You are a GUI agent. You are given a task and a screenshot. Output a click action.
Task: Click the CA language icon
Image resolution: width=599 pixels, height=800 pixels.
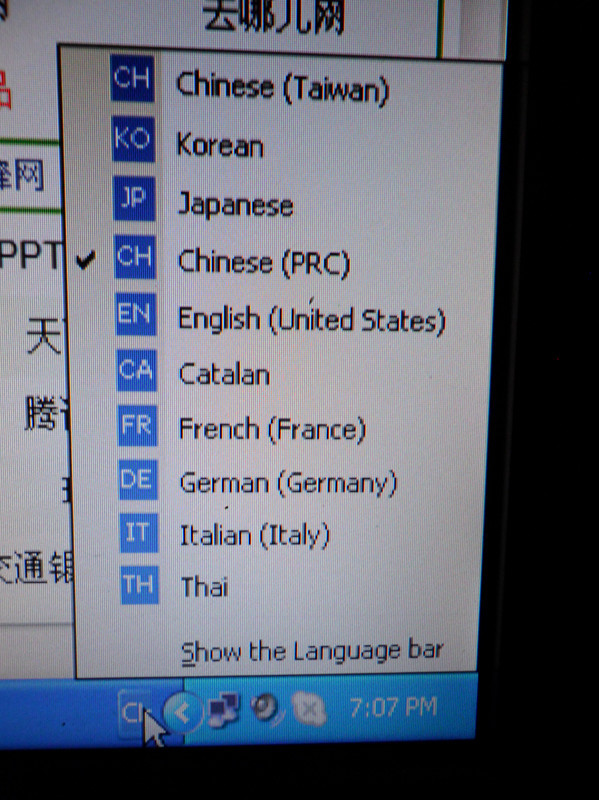[136, 370]
